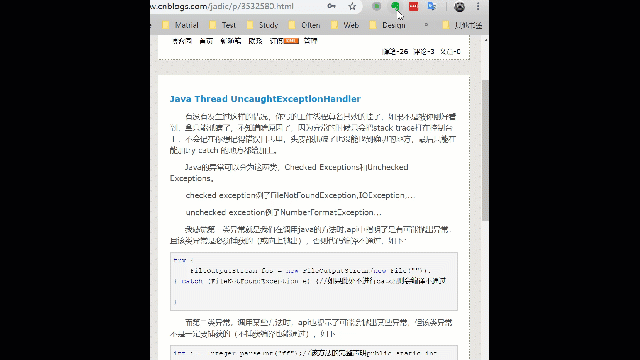This screenshot has width=640, height=360.
Task: Click the scrollbar up arrow
Action: point(485,40)
